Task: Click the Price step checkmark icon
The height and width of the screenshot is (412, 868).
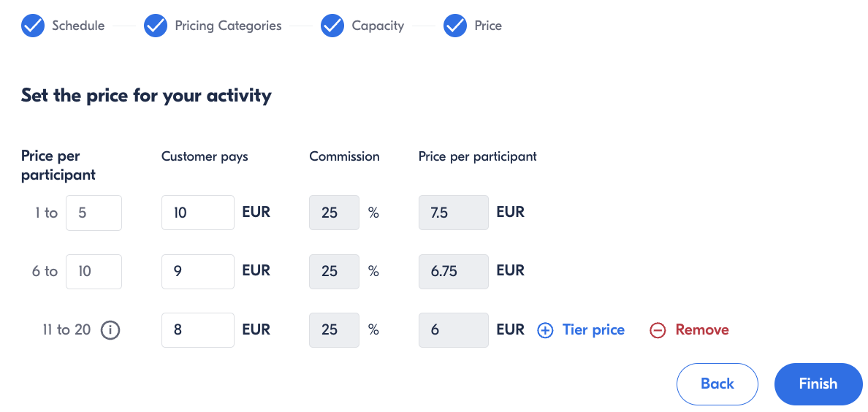Action: (455, 26)
